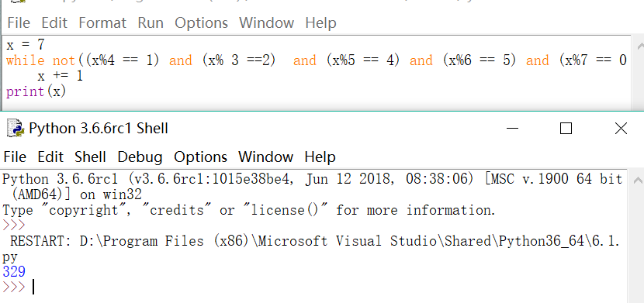
Task: Open the editor File menu
Action: 19,23
